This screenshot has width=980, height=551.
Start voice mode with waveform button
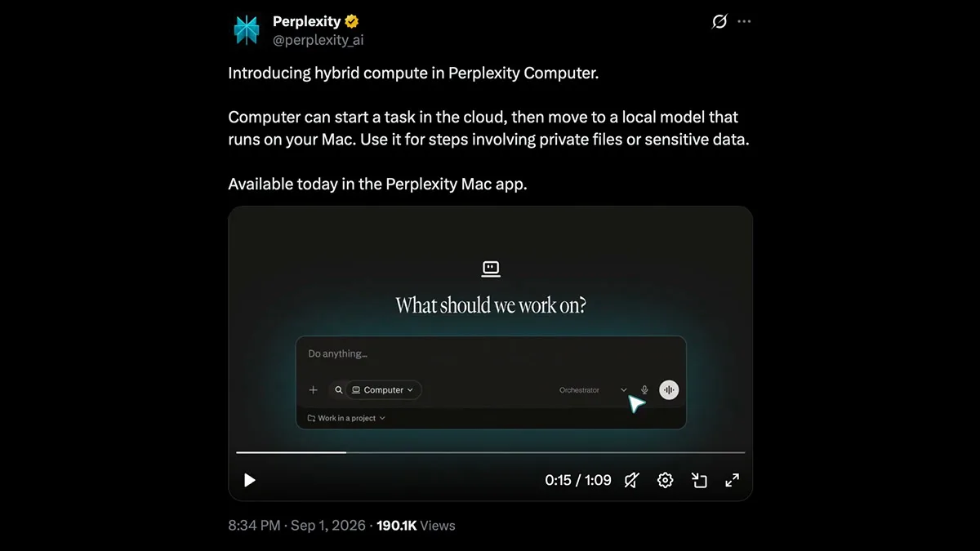pos(669,390)
